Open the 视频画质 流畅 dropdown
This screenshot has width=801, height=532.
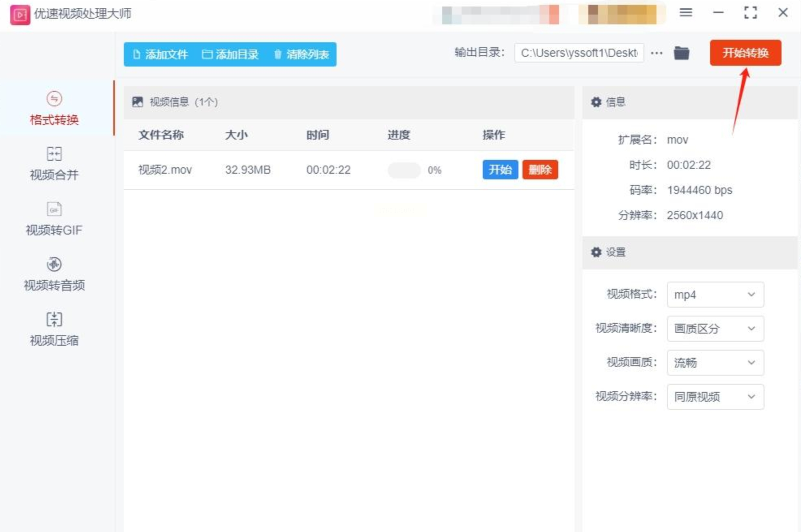point(715,363)
